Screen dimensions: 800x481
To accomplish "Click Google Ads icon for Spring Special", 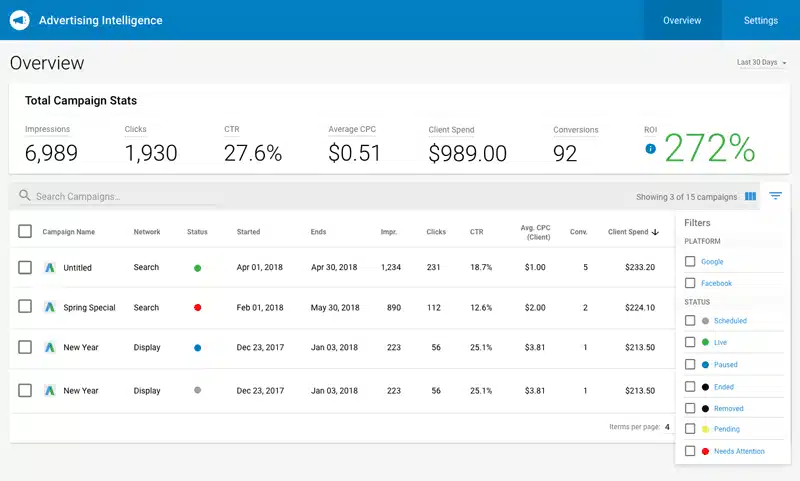I will tap(50, 308).
